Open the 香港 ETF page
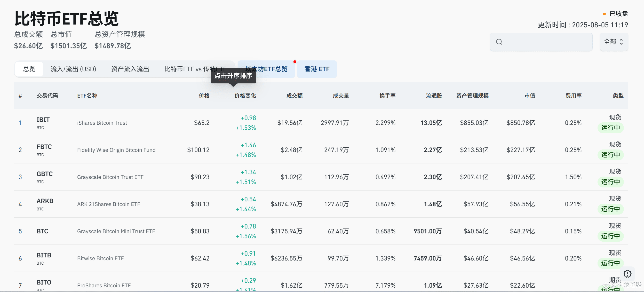The height and width of the screenshot is (292, 644). coord(317,69)
